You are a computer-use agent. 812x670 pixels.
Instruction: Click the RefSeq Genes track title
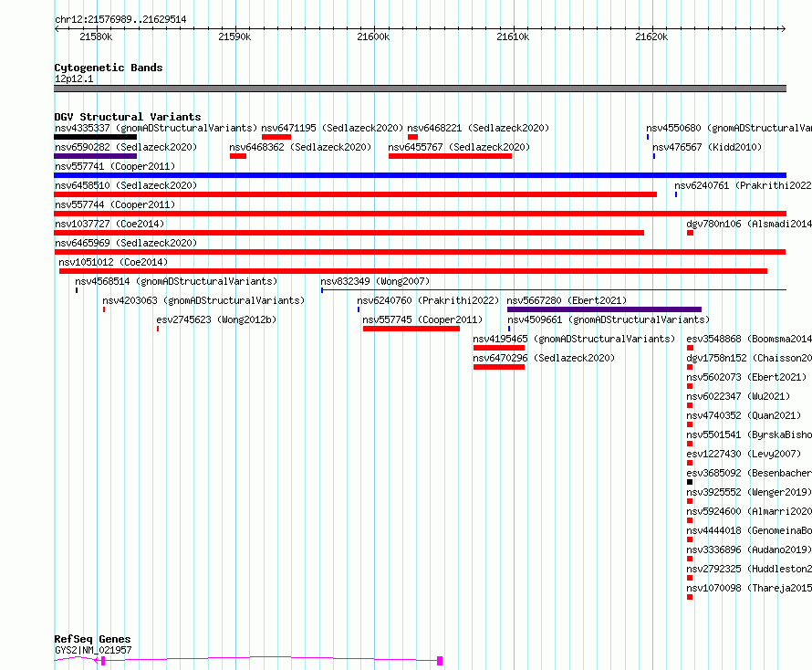point(92,640)
